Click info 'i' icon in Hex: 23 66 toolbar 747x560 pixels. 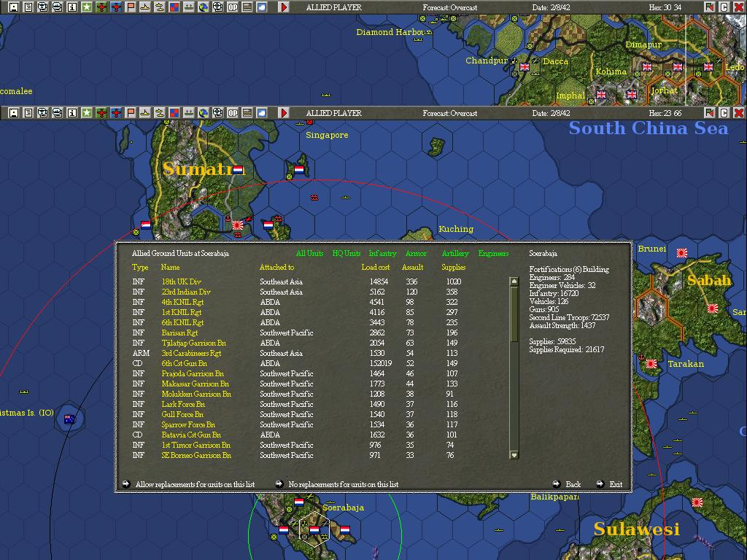pyautogui.click(x=72, y=113)
